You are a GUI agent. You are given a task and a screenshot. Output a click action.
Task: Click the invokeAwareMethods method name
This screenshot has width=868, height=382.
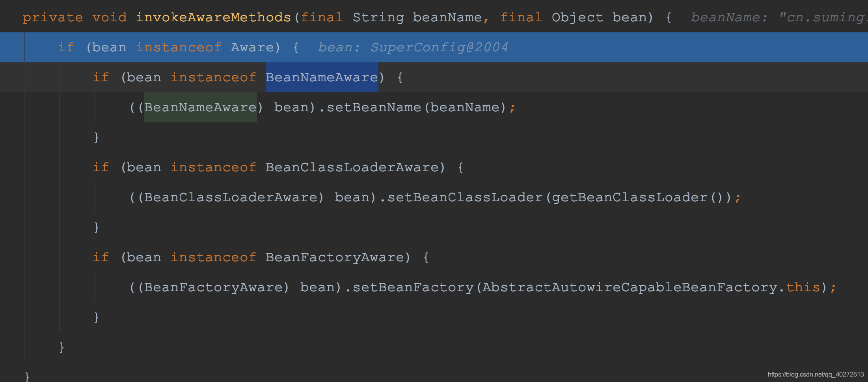(213, 17)
